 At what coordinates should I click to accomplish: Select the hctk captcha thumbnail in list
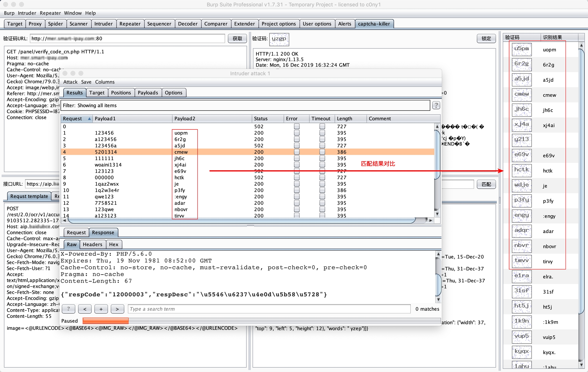point(521,170)
